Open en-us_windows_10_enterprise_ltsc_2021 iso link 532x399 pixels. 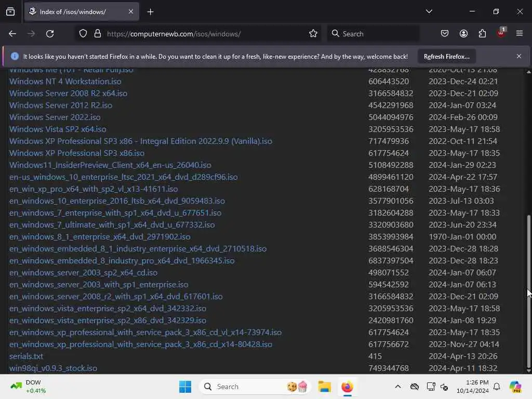click(124, 177)
